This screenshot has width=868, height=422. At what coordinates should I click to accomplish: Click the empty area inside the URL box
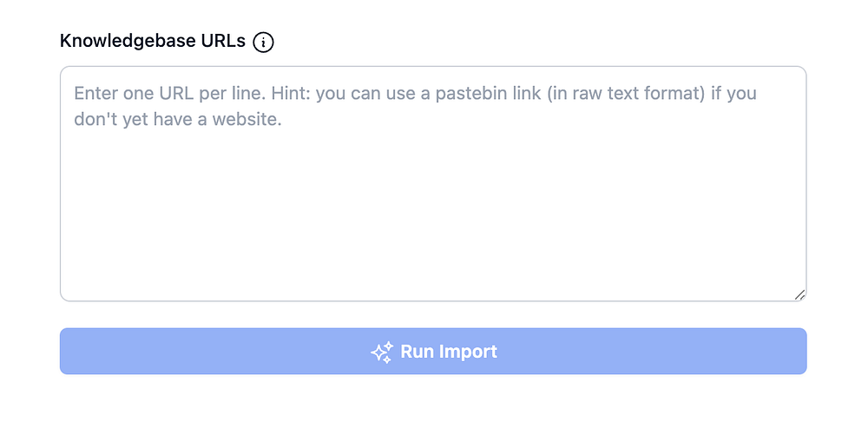[x=432, y=217]
